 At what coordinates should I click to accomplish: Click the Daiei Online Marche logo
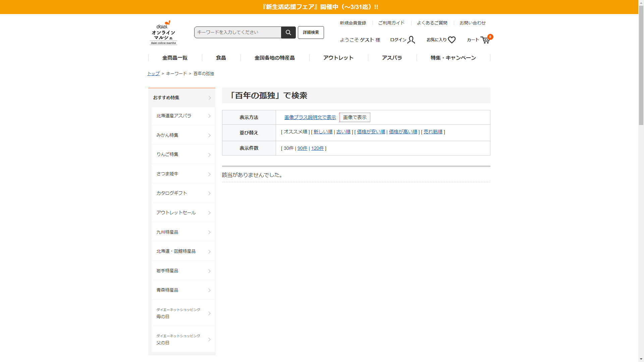[163, 33]
